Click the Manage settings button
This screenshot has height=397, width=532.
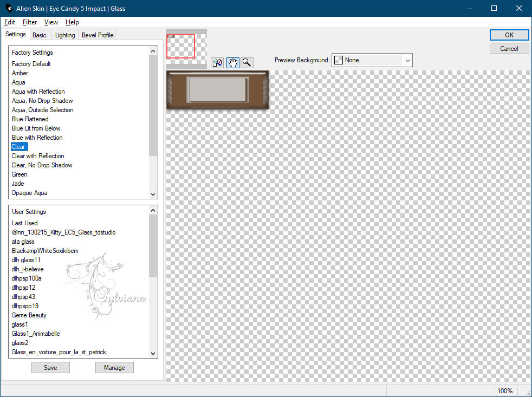[114, 367]
